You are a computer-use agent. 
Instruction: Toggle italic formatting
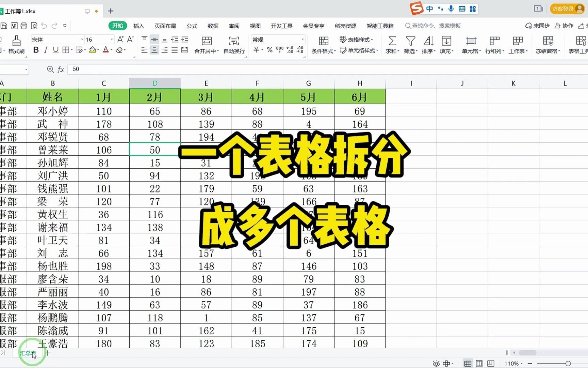(x=46, y=50)
